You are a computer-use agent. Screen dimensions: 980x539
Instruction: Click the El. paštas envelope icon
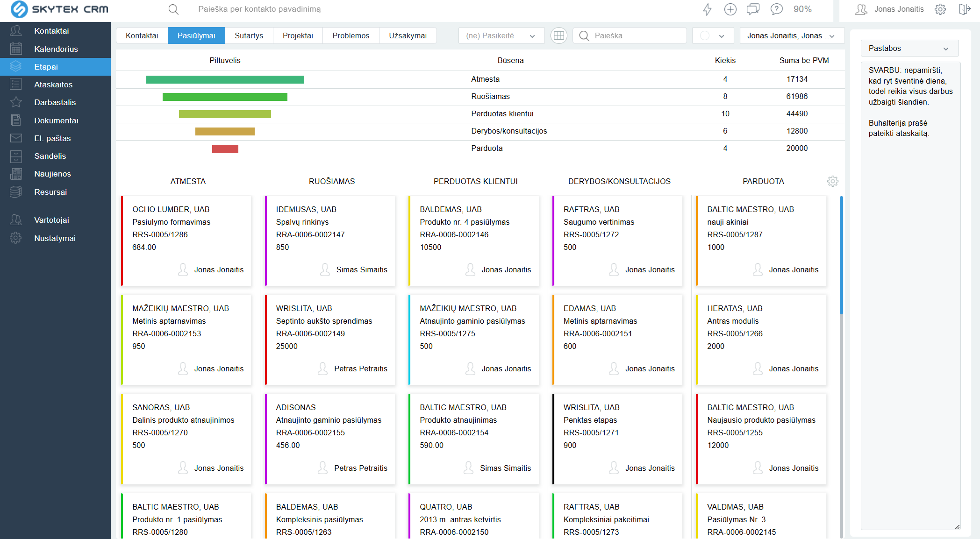[16, 138]
